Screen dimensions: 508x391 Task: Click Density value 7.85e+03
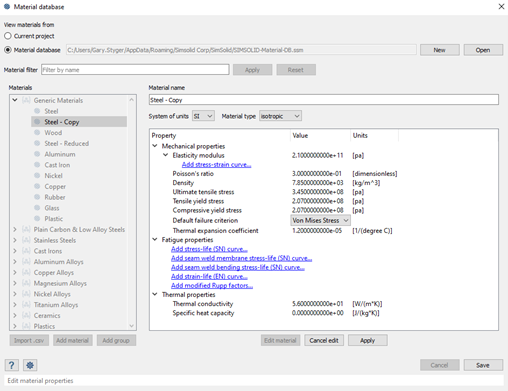318,183
